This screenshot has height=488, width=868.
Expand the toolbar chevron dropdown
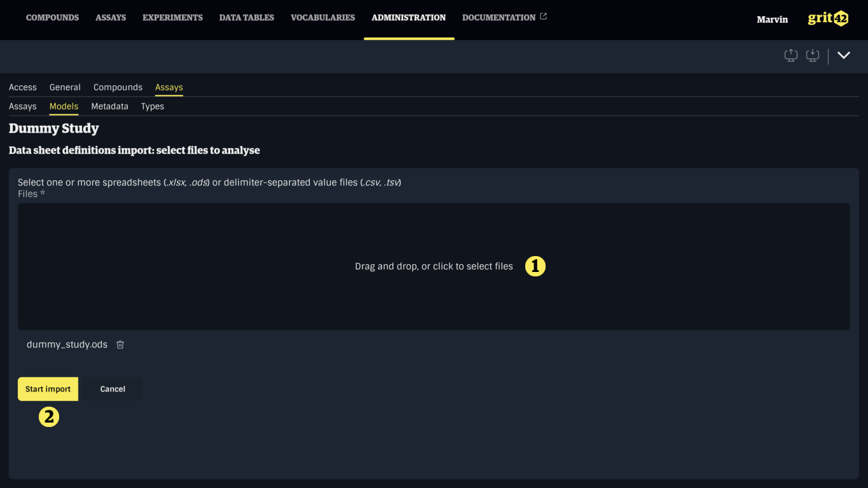843,55
